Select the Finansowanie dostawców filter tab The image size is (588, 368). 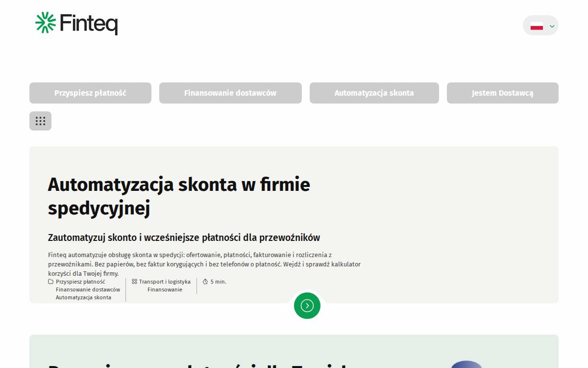(x=230, y=93)
